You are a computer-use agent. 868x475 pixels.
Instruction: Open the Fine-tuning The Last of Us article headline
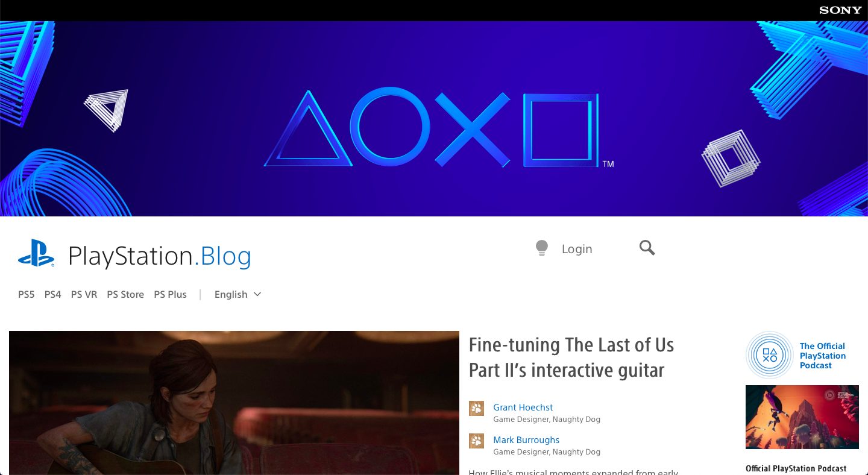coord(571,357)
